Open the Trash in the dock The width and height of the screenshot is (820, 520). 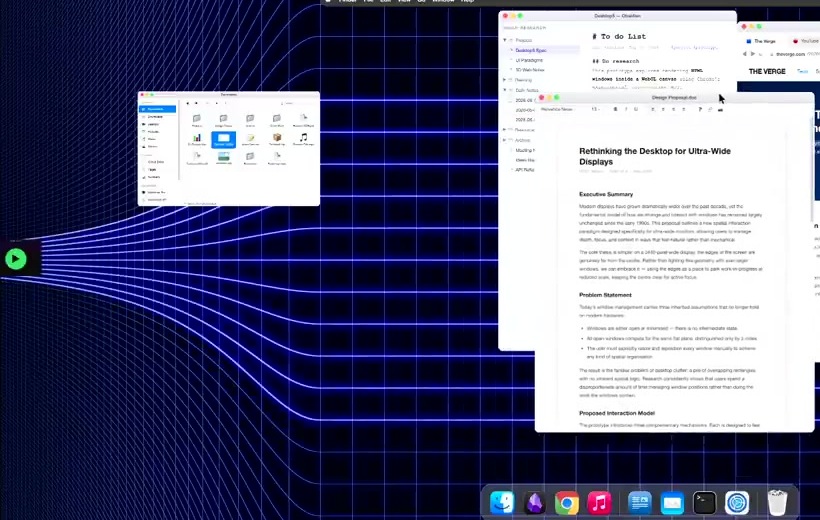[778, 503]
